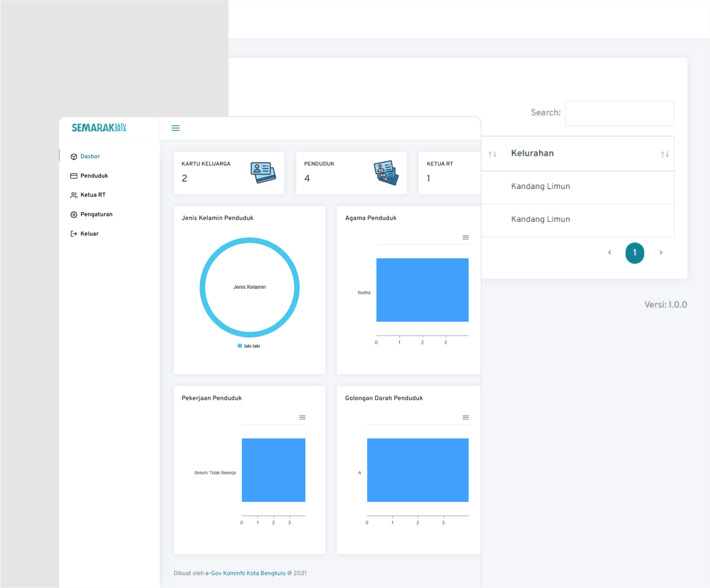Click the Penduduk stacked ID cards icon
The image size is (710, 588).
click(386, 173)
